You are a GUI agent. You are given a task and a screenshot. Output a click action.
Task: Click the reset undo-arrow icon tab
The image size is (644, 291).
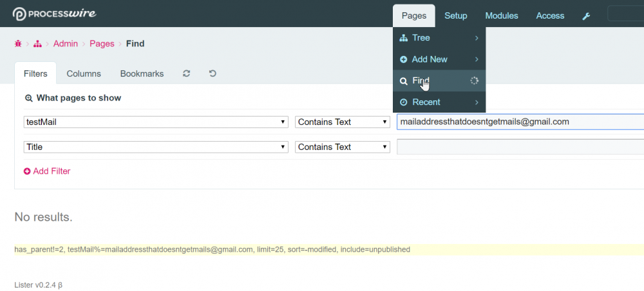pyautogui.click(x=213, y=73)
